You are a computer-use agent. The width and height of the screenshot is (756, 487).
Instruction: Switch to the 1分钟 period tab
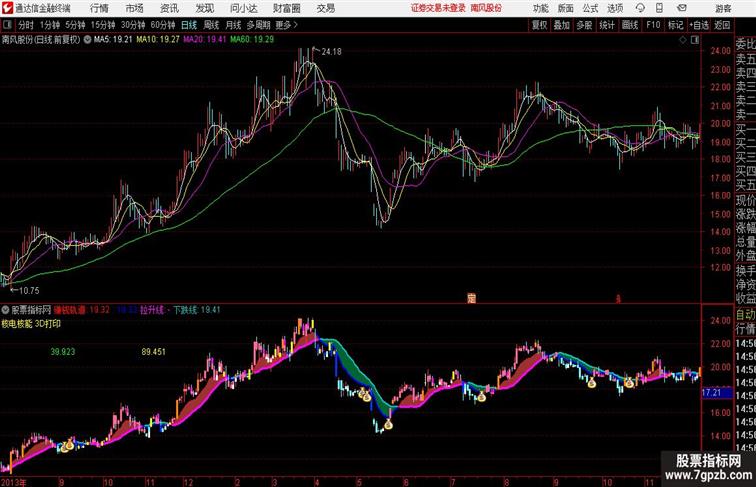[49, 25]
